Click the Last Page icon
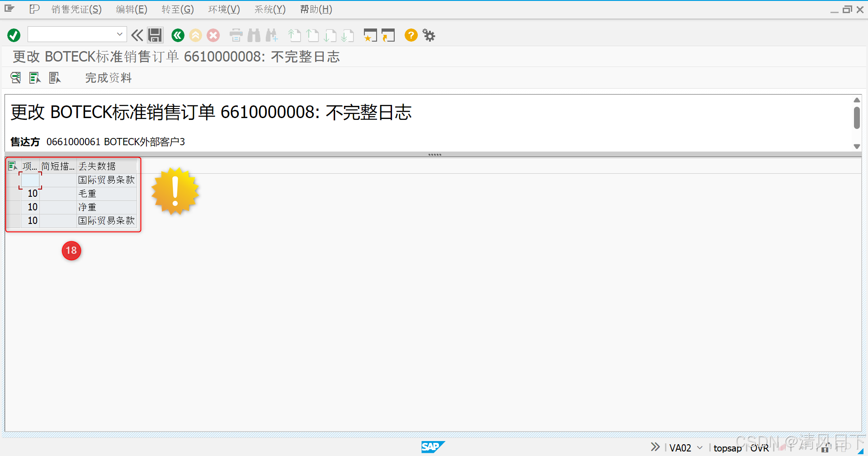This screenshot has width=868, height=456. click(348, 35)
